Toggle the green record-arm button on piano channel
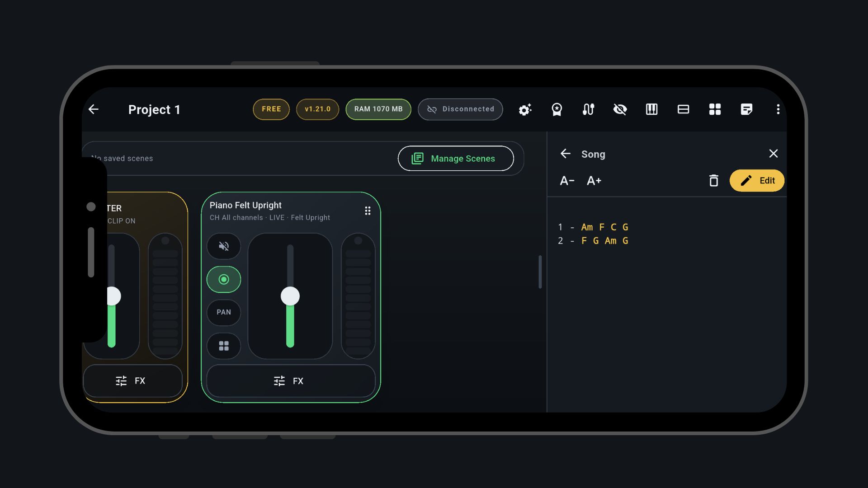This screenshot has height=488, width=868. [224, 280]
